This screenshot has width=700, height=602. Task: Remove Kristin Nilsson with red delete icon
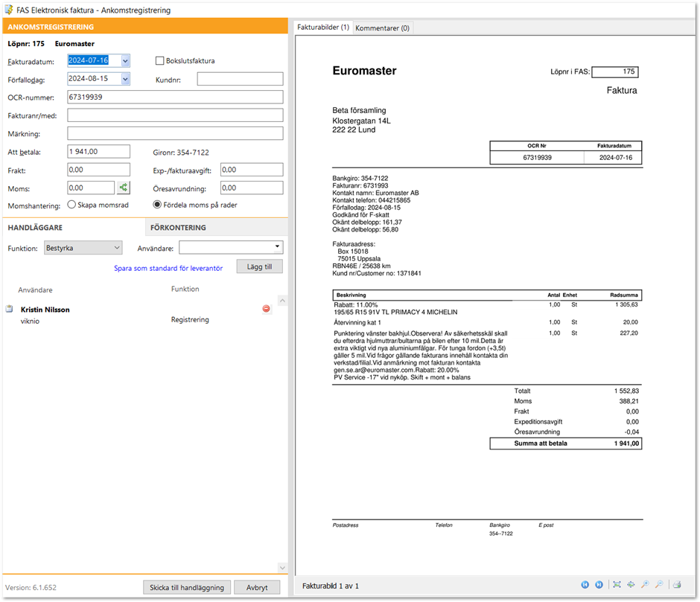[x=266, y=308]
